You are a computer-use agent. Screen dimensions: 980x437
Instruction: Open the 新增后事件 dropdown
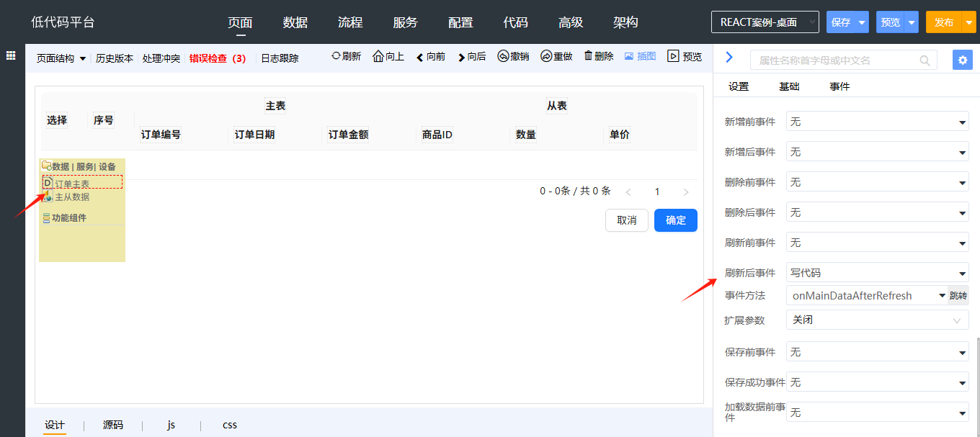[877, 153]
